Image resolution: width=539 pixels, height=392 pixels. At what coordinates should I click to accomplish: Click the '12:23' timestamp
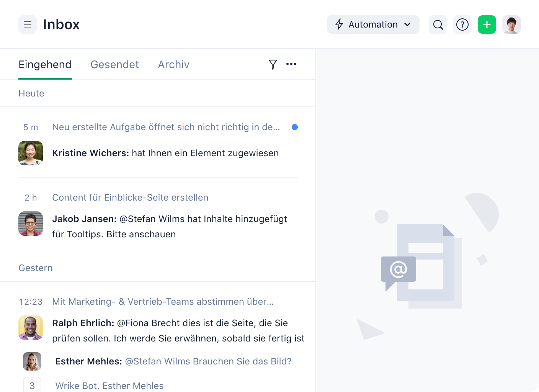click(31, 302)
